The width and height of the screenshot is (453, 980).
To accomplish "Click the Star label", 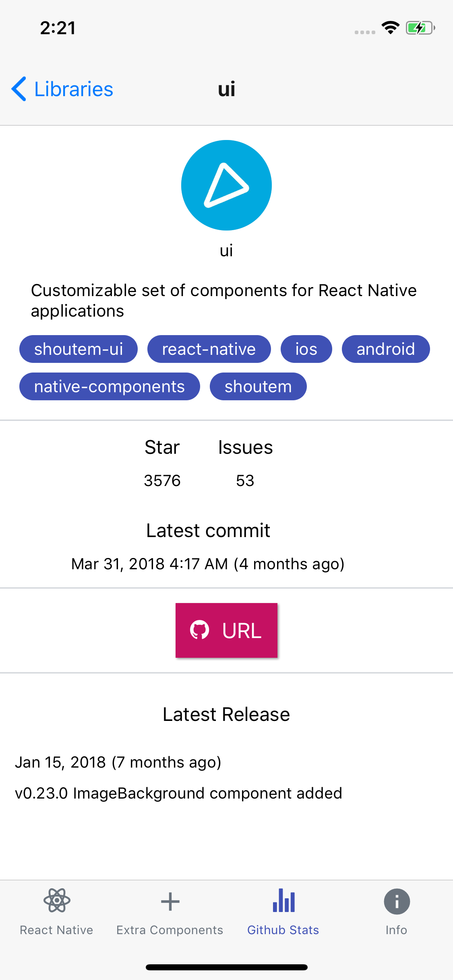I will [162, 447].
